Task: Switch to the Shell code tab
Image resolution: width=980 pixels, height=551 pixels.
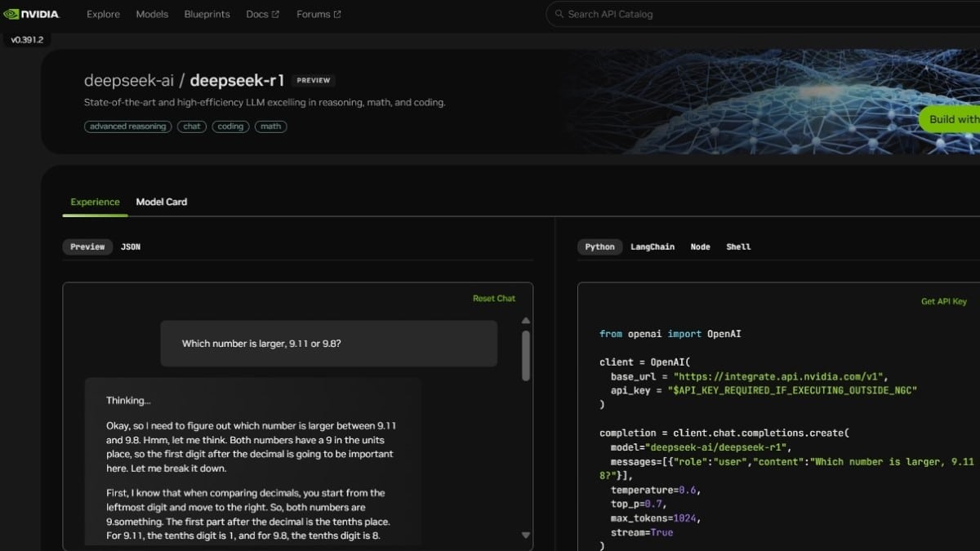Action: point(737,247)
